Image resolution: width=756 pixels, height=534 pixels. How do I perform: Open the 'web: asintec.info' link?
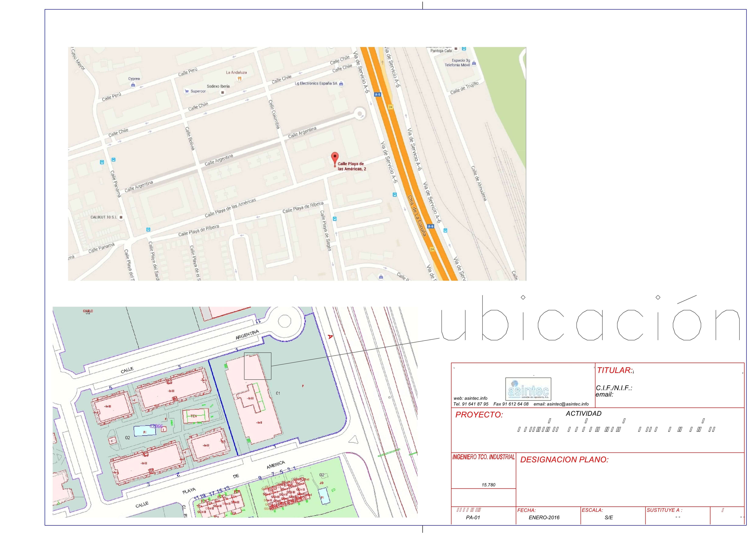click(470, 398)
